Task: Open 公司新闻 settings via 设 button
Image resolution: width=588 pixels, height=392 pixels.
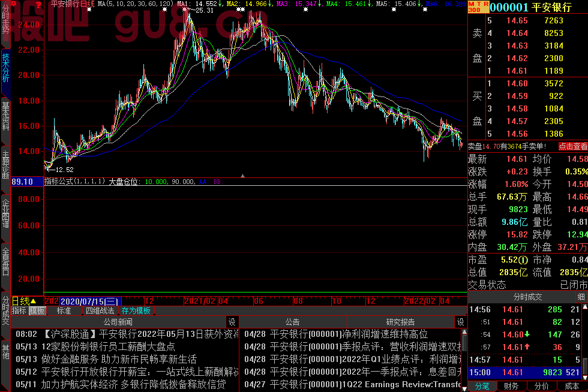Action: tap(232, 322)
